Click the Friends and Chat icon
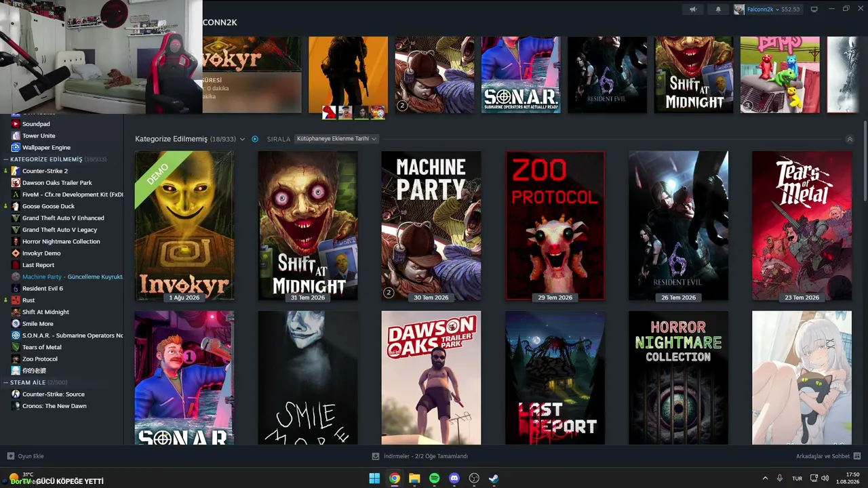Image resolution: width=868 pixels, height=488 pixels. coord(857,456)
